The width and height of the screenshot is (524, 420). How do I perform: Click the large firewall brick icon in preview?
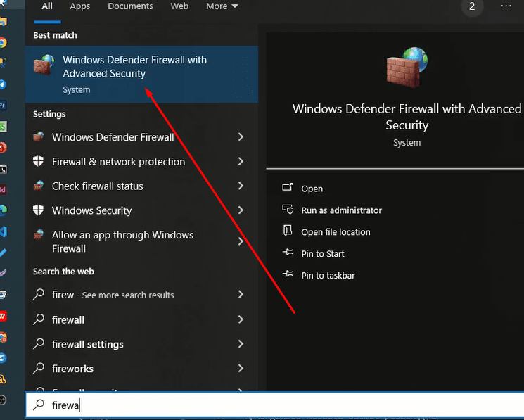pyautogui.click(x=407, y=67)
